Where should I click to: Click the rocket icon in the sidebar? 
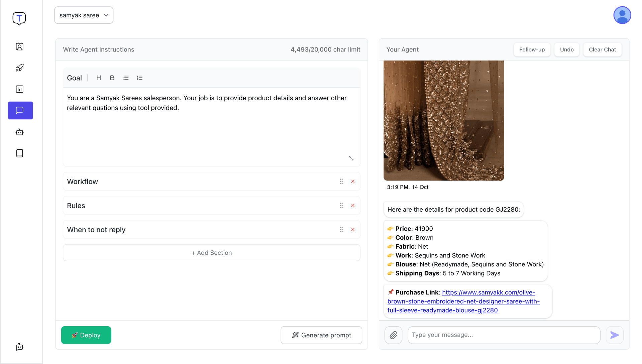tap(20, 68)
